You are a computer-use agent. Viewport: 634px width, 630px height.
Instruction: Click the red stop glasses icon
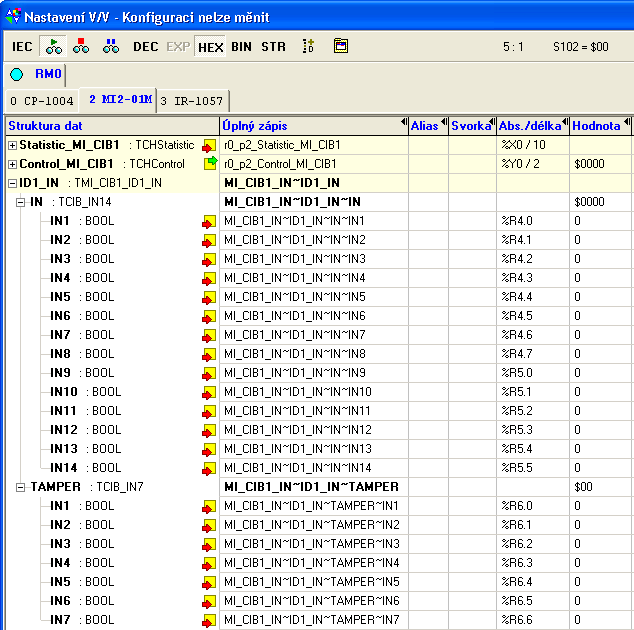pos(81,47)
